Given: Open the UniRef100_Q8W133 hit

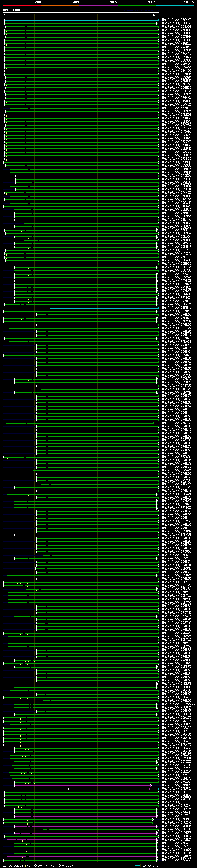Looking at the screenshot, I should (177, 830).
